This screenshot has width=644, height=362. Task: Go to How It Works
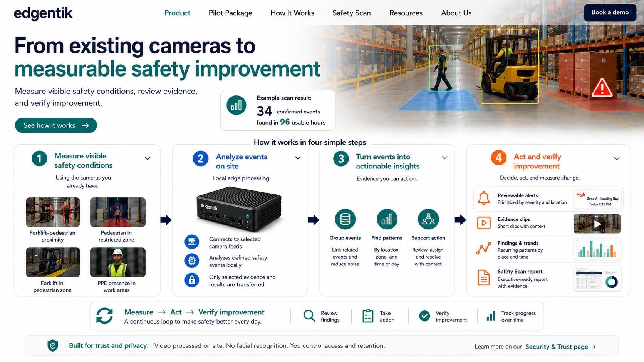point(292,13)
